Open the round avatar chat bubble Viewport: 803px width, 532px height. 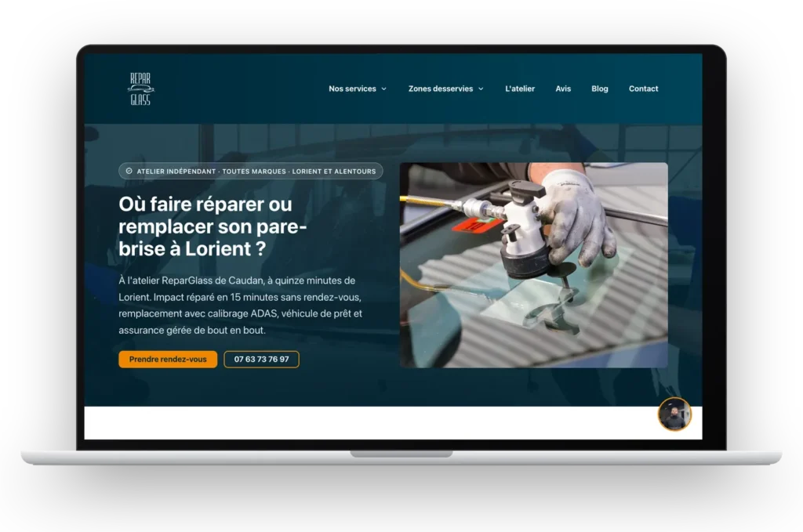tap(674, 414)
